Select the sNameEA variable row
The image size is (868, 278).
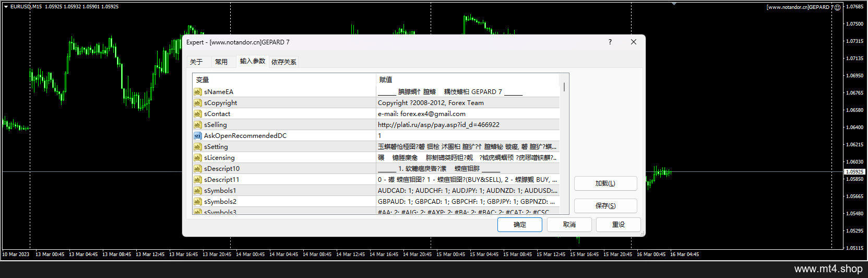[x=376, y=92]
